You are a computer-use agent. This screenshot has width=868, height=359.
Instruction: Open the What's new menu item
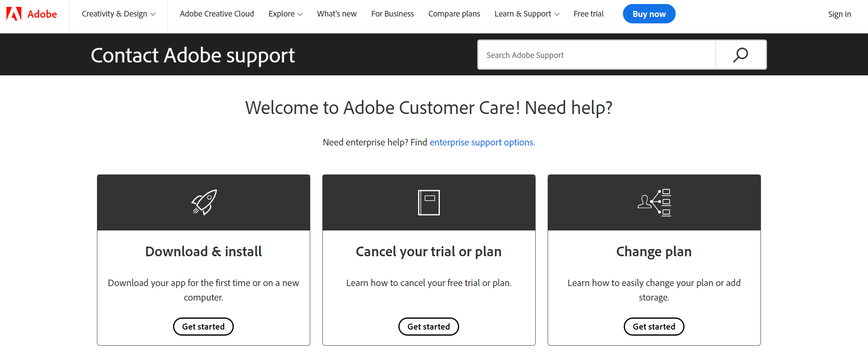[x=336, y=14]
